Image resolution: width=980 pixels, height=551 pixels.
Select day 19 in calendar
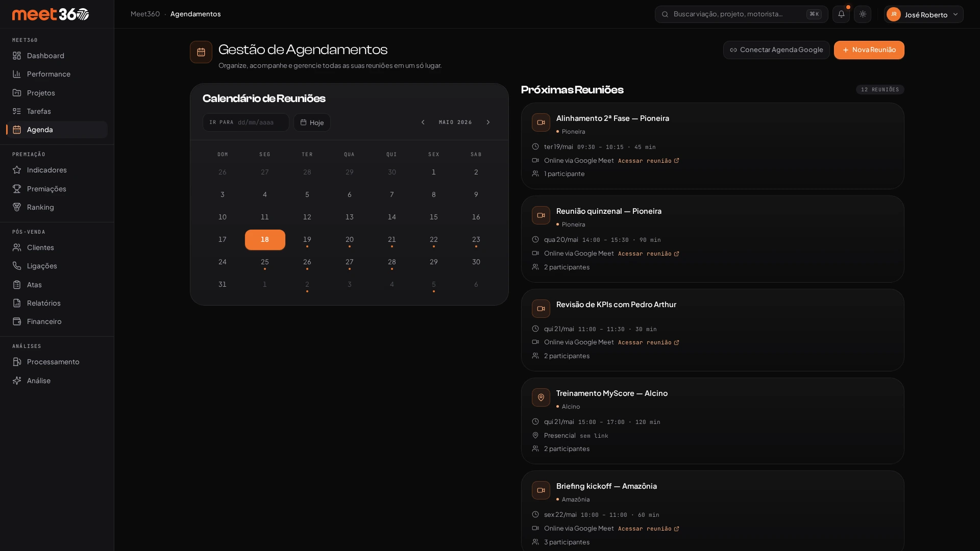(307, 240)
